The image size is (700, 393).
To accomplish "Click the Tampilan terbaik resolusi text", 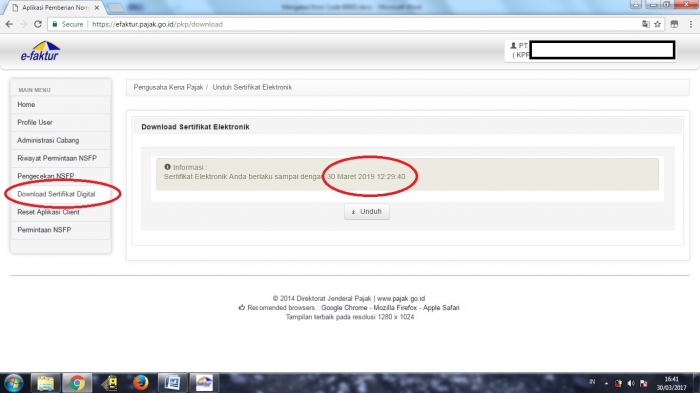I will pyautogui.click(x=350, y=317).
